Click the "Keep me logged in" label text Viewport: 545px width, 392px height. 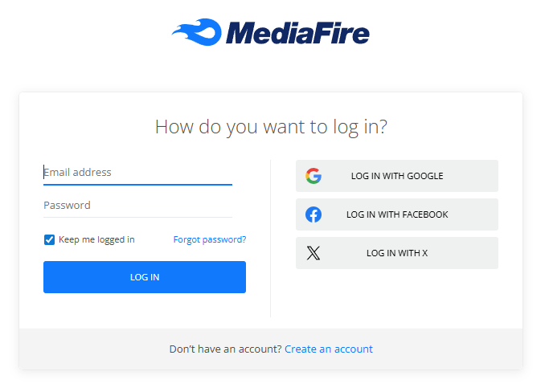[x=96, y=239]
